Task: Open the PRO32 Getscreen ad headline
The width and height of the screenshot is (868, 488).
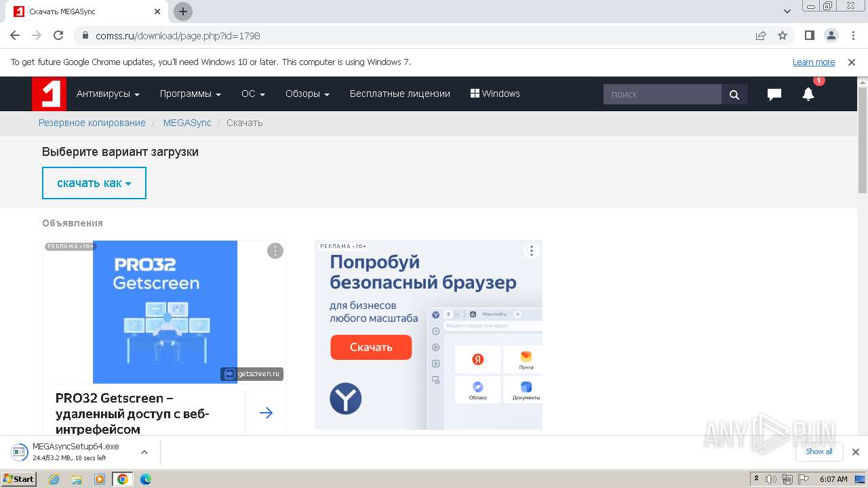Action: tap(132, 413)
